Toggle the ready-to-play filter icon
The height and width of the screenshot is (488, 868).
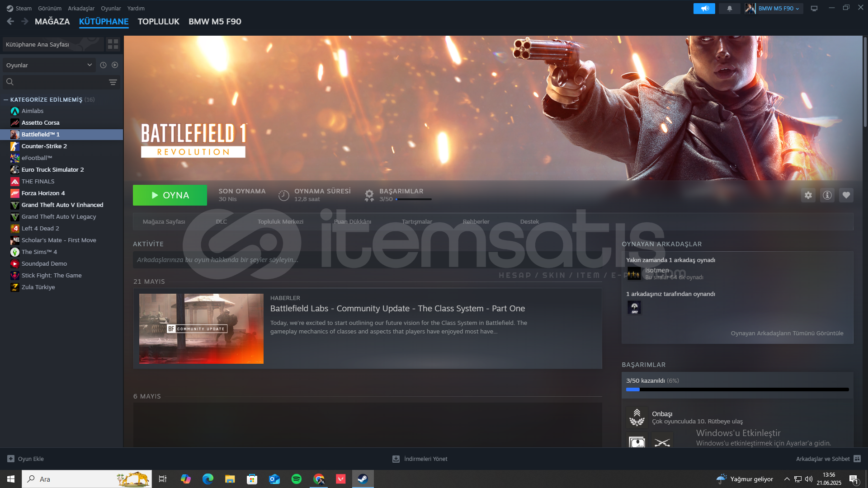(x=115, y=65)
